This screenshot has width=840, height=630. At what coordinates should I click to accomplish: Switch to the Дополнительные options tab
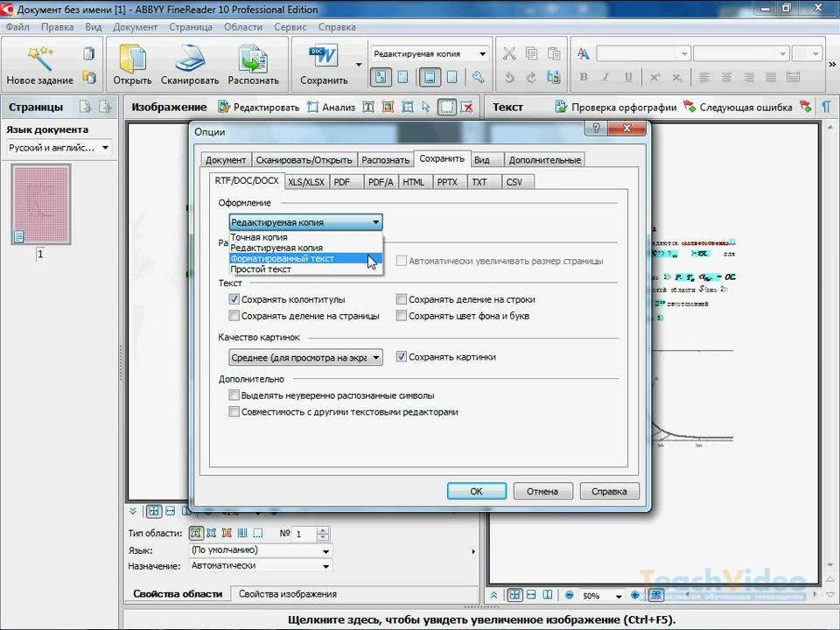545,159
